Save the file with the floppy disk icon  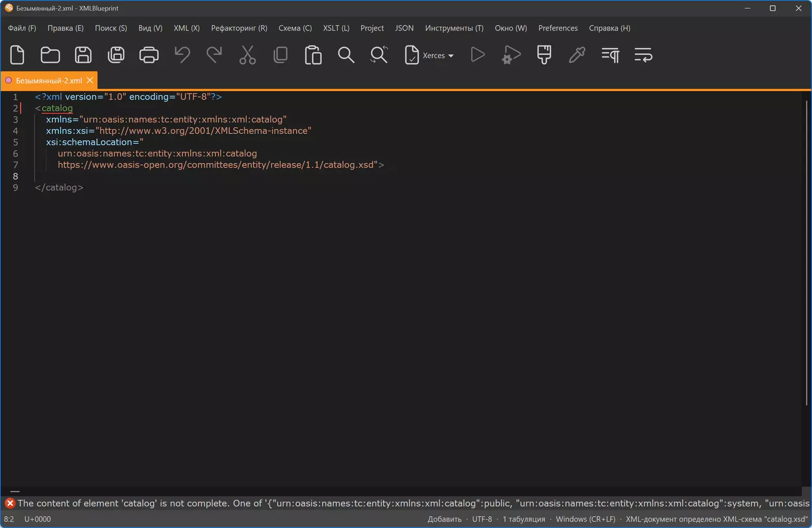pos(83,55)
